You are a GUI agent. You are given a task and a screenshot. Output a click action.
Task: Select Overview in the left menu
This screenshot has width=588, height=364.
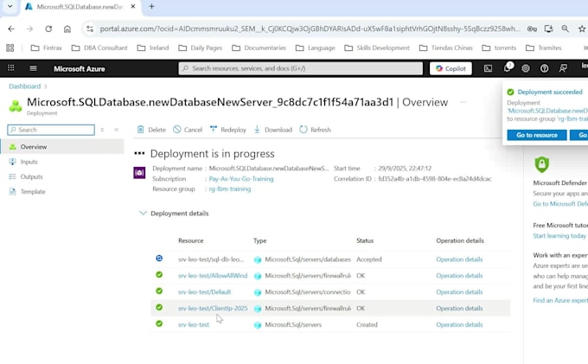click(x=62, y=147)
